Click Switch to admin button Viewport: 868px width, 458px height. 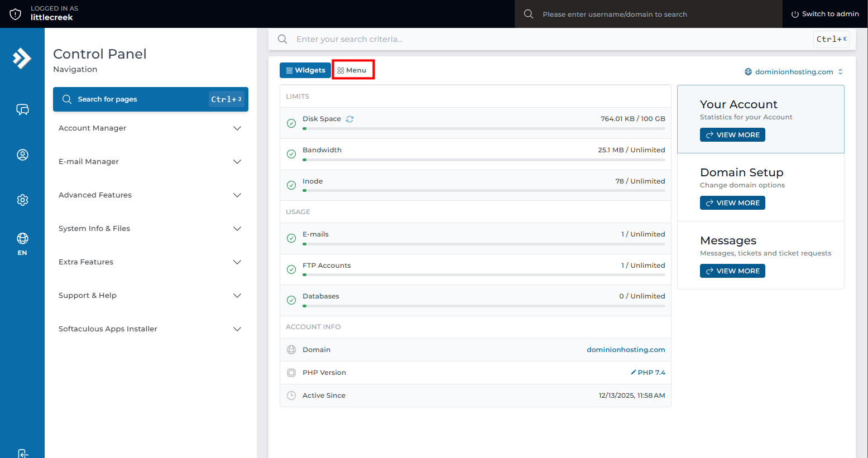[824, 14]
